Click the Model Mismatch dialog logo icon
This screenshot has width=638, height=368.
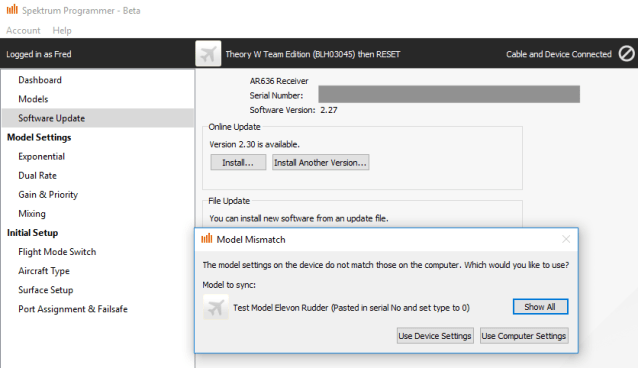click(x=207, y=239)
